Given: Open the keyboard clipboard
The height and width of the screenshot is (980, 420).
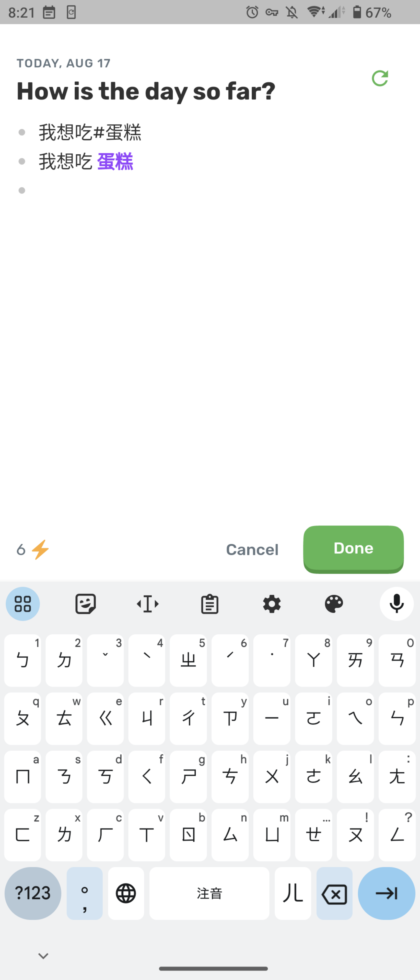Looking at the screenshot, I should click(209, 604).
